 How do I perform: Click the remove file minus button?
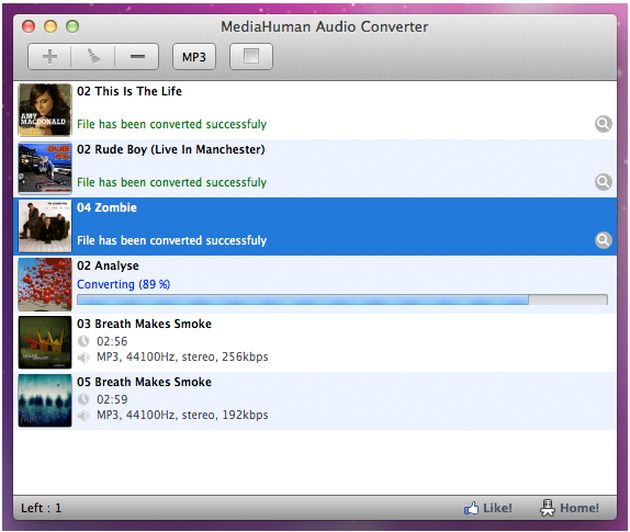click(x=138, y=57)
